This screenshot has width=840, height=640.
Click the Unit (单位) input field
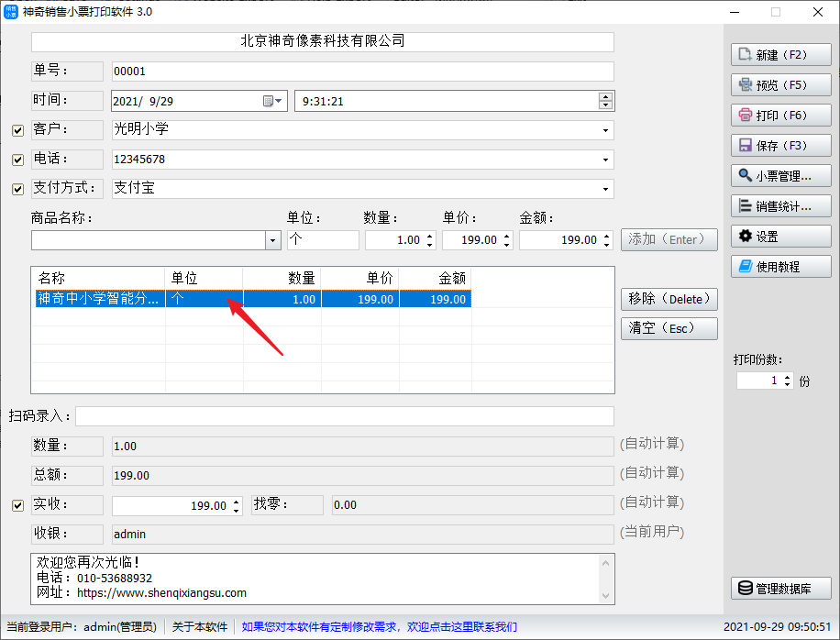[x=323, y=240]
